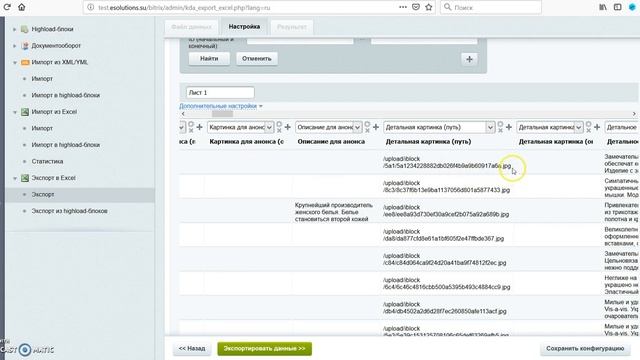Image resolution: width=640 pixels, height=360 pixels.
Task: Select Экспорт under Экспорт в Excel
Action: coord(43,194)
